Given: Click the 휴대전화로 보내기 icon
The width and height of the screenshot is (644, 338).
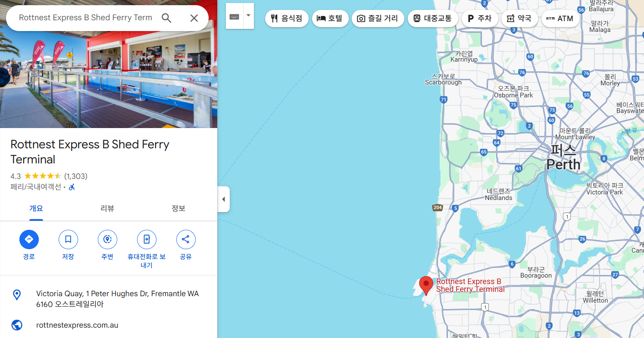Looking at the screenshot, I should pyautogui.click(x=147, y=239).
